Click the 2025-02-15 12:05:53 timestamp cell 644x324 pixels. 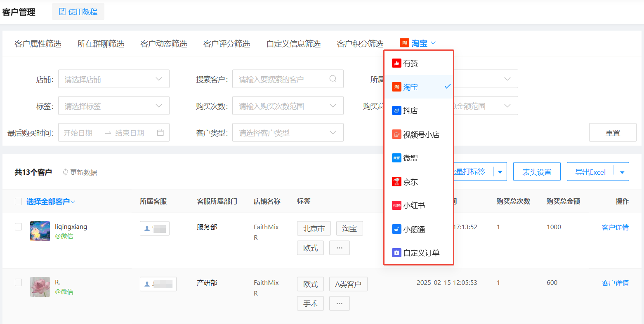point(447,283)
